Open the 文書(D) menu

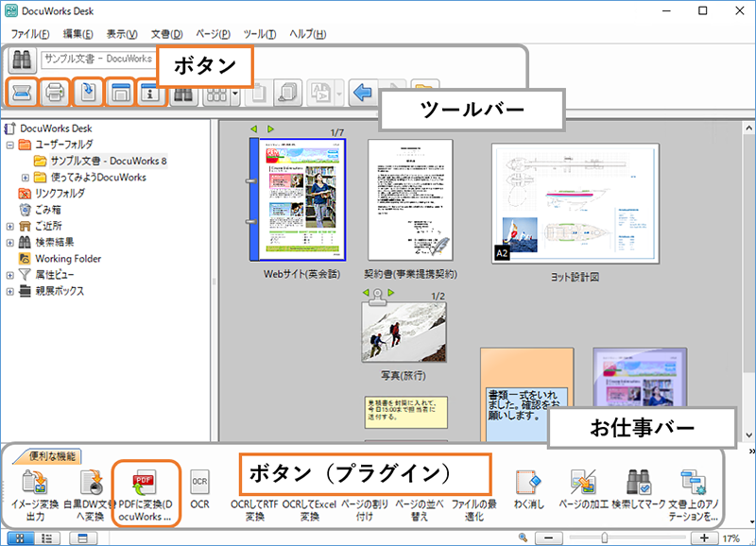click(167, 34)
